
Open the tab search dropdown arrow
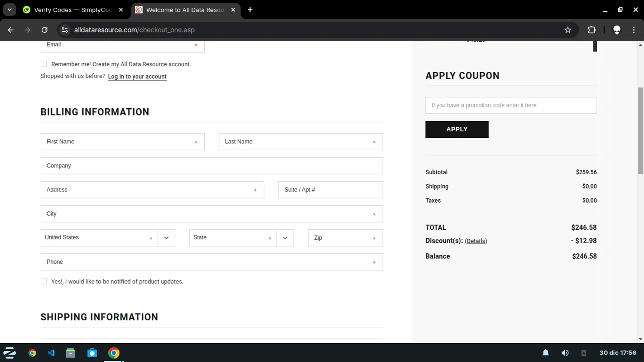click(x=9, y=9)
